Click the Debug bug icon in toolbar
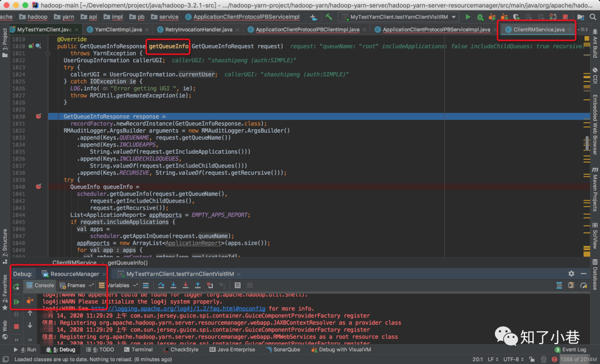 point(480,17)
